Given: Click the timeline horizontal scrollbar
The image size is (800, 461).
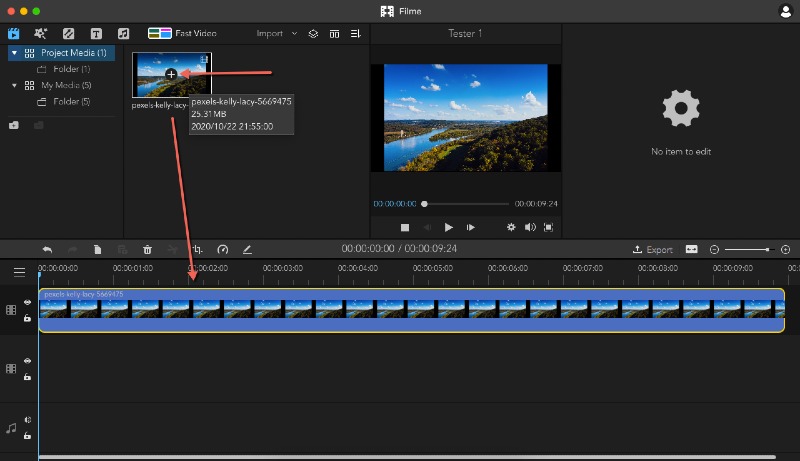Looking at the screenshot, I should 407,457.
